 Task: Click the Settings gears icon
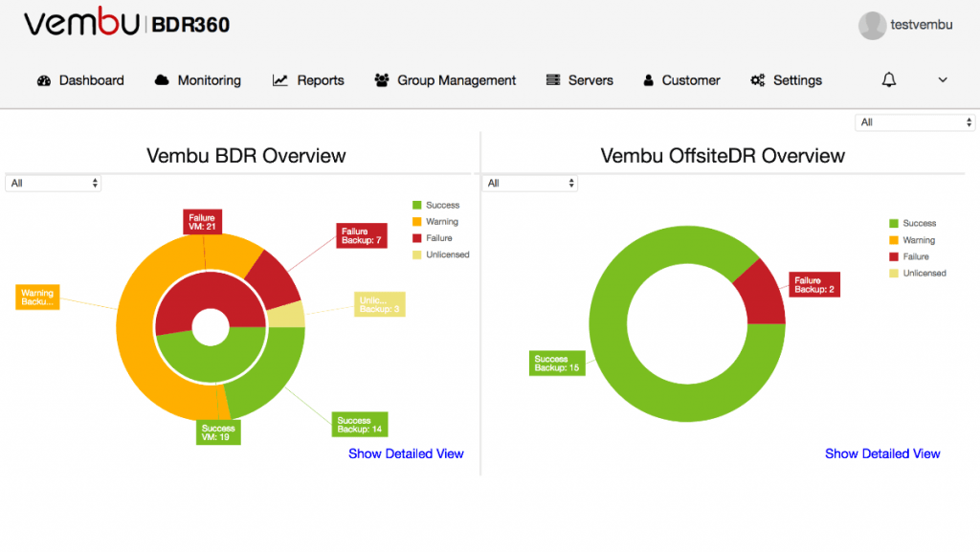(x=758, y=80)
